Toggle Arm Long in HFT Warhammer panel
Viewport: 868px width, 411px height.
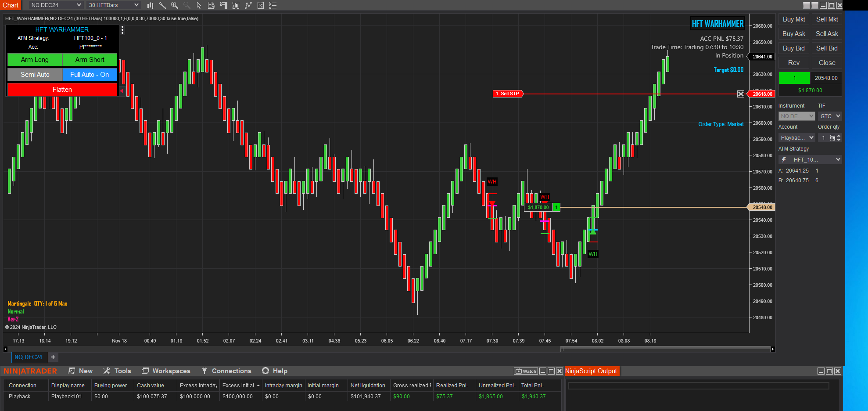(x=35, y=60)
